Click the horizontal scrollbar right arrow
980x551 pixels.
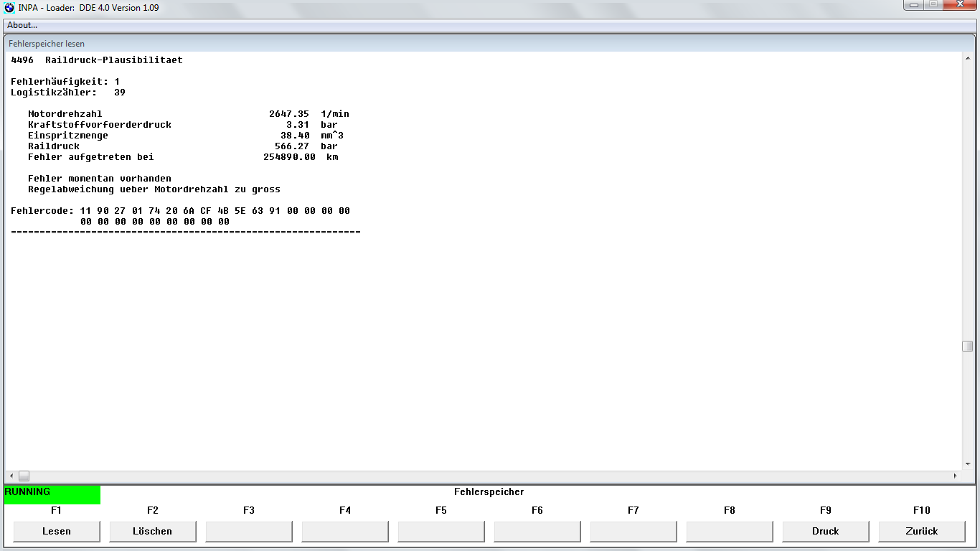(x=955, y=476)
